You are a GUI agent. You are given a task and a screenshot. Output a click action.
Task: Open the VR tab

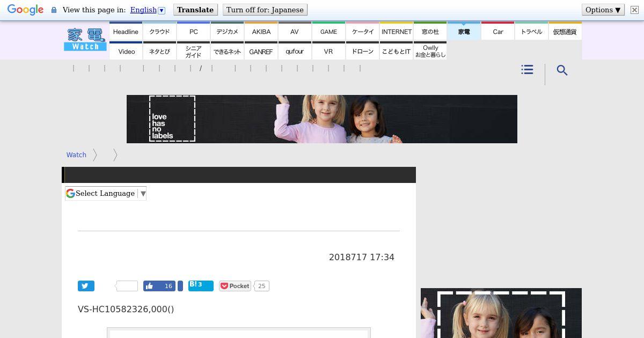[328, 51]
